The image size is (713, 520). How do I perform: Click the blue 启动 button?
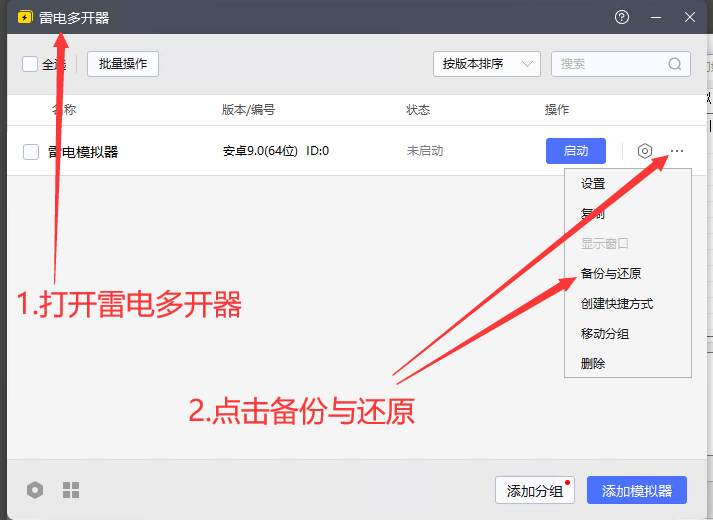[576, 151]
